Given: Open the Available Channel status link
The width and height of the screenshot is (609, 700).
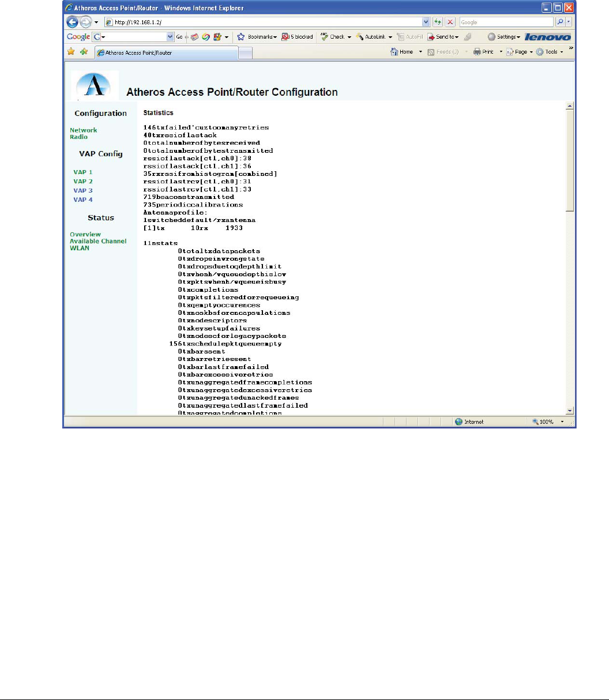Looking at the screenshot, I should (x=98, y=242).
